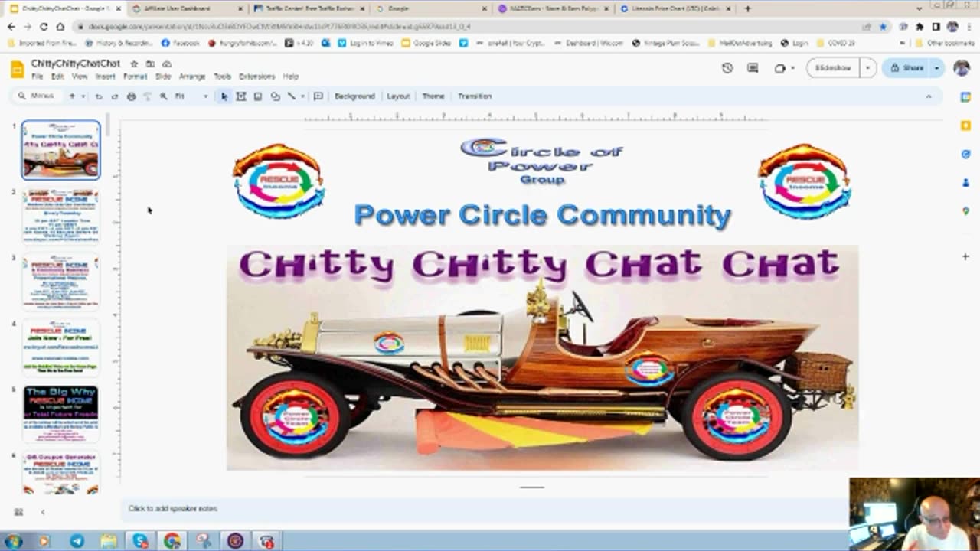Select slide 4 Join Now thumbnail
The image size is (980, 551).
tap(60, 347)
